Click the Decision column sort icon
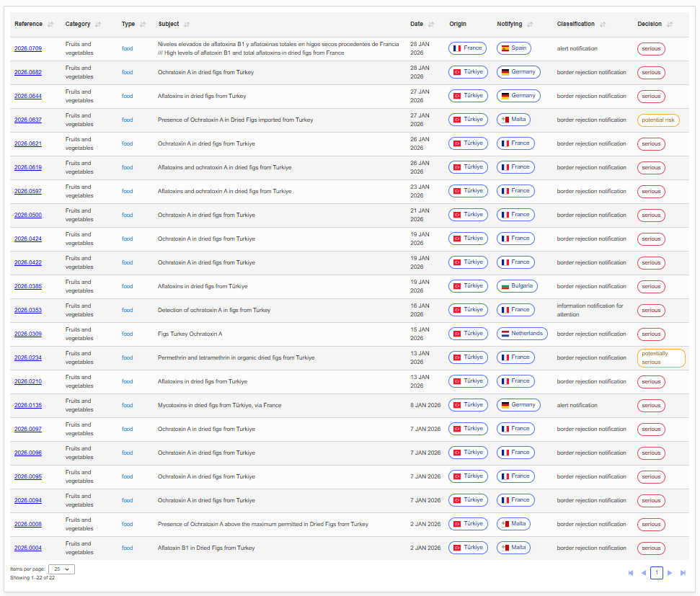This screenshot has width=700, height=596. [670, 25]
